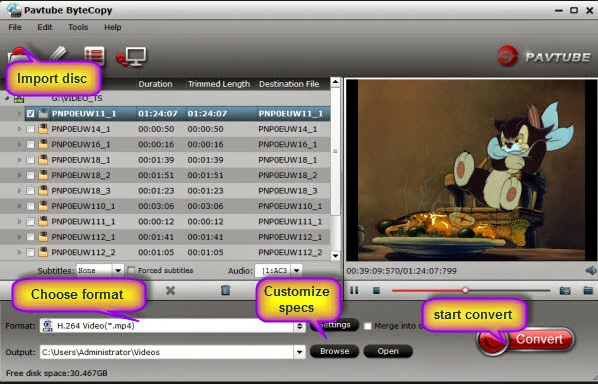The image size is (598, 384).
Task: Click the Browse button
Action: click(x=334, y=351)
